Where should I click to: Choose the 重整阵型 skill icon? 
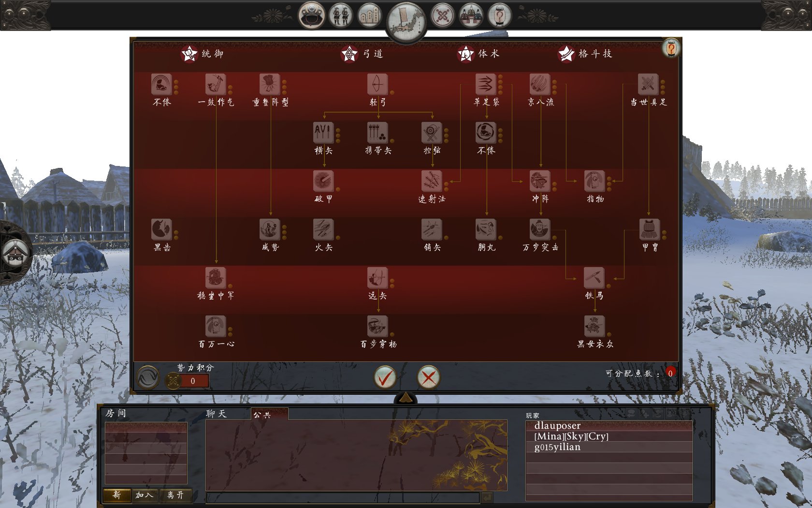click(269, 85)
